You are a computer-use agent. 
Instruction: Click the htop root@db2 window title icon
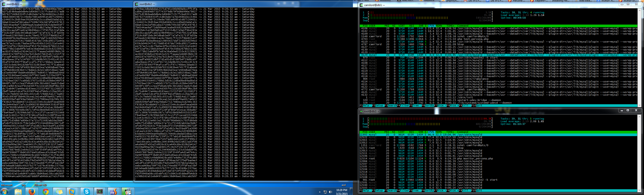(x=361, y=111)
